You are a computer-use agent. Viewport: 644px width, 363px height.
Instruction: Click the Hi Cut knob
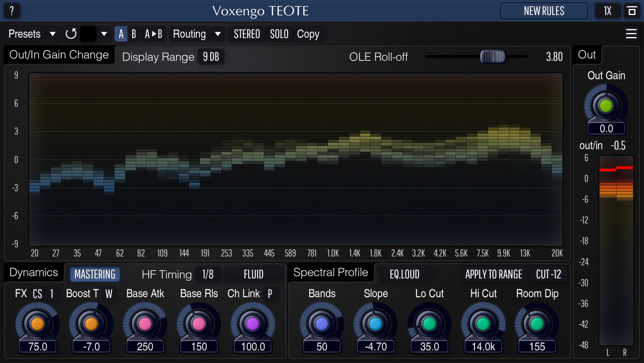coord(483,324)
